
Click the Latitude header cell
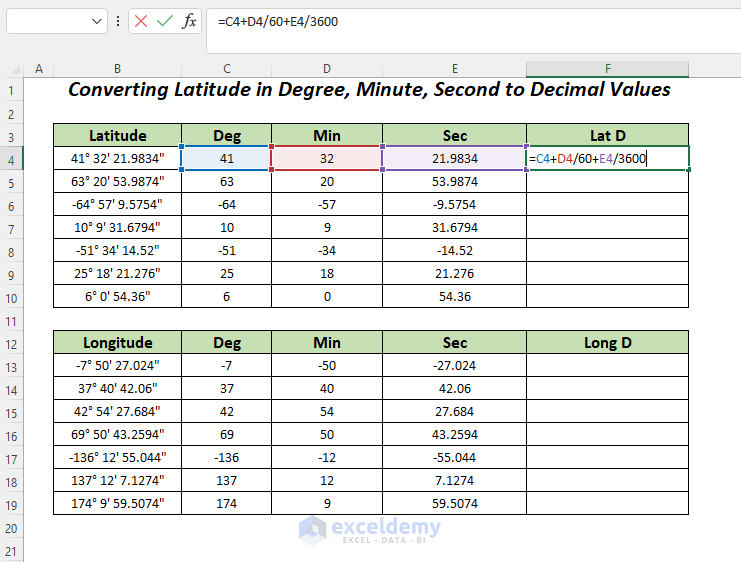pos(118,135)
